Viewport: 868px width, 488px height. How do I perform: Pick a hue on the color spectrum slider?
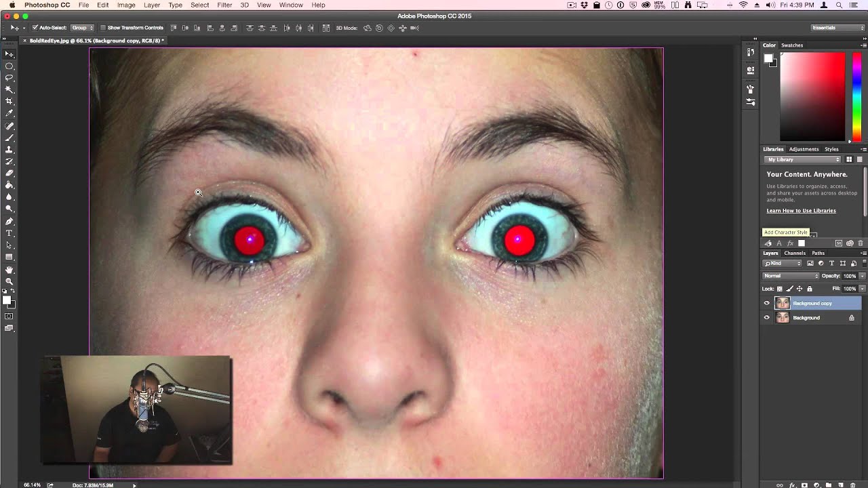856,95
